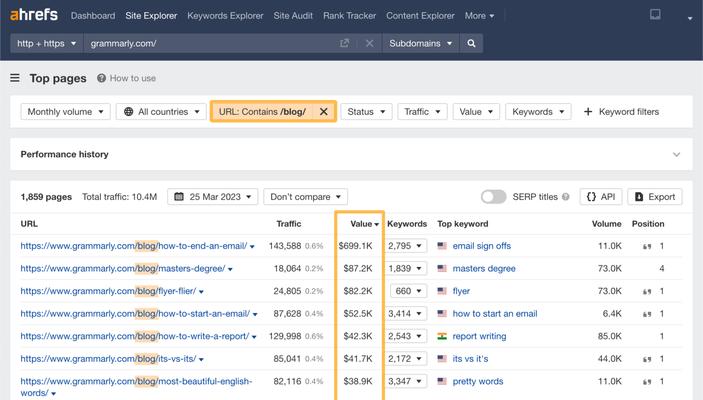Open the Monthly volume dropdown
The image size is (703, 400).
pyautogui.click(x=65, y=112)
